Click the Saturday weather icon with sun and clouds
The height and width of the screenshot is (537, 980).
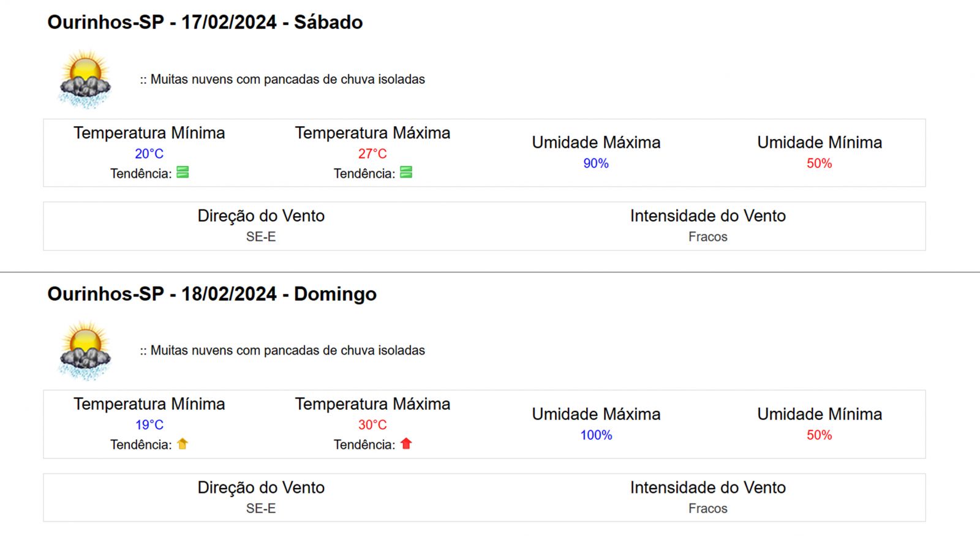85,79
